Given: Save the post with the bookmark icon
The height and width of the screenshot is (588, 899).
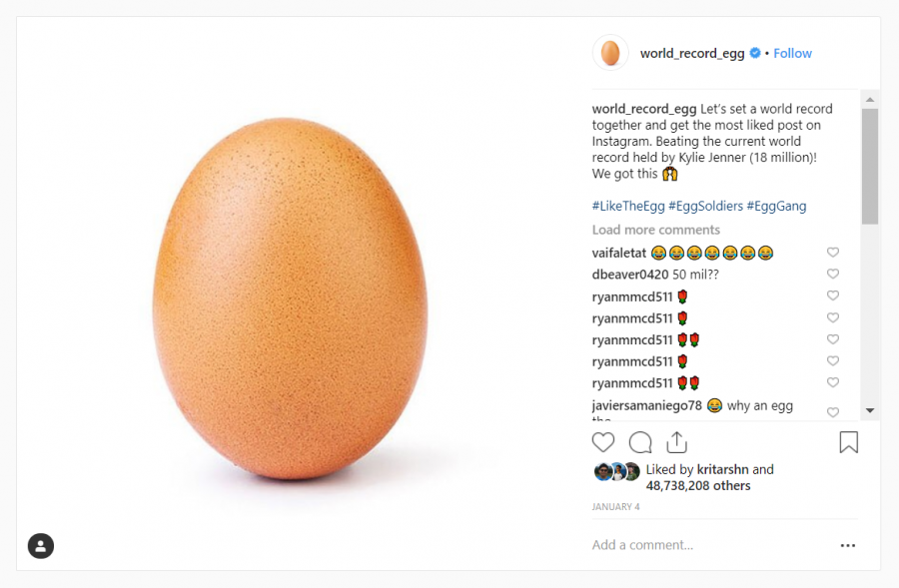Looking at the screenshot, I should point(848,442).
